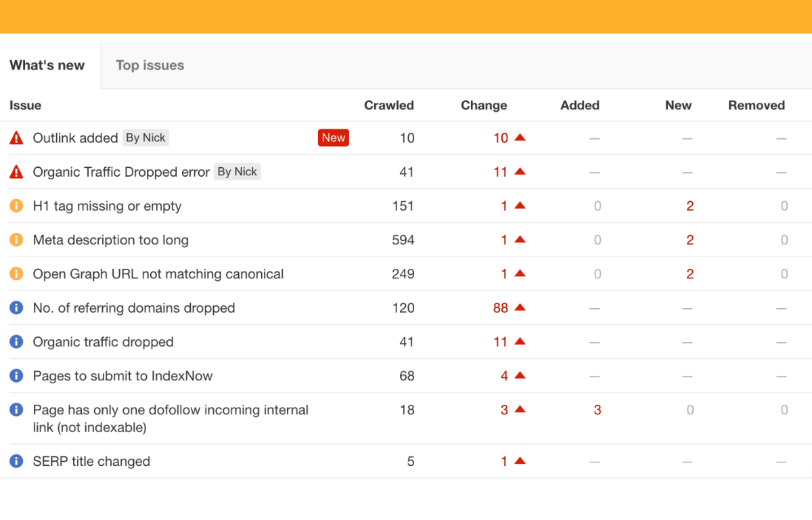Click info icon beside SERP title changed

click(16, 461)
